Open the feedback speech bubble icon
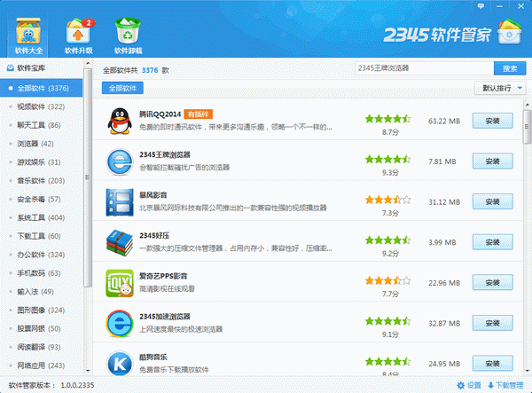532x393 pixels. (481, 6)
